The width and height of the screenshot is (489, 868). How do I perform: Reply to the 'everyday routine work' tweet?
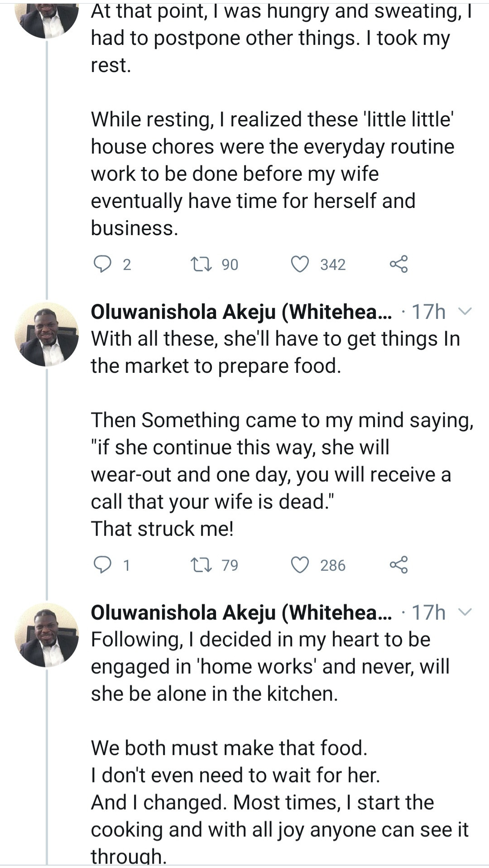(x=102, y=264)
